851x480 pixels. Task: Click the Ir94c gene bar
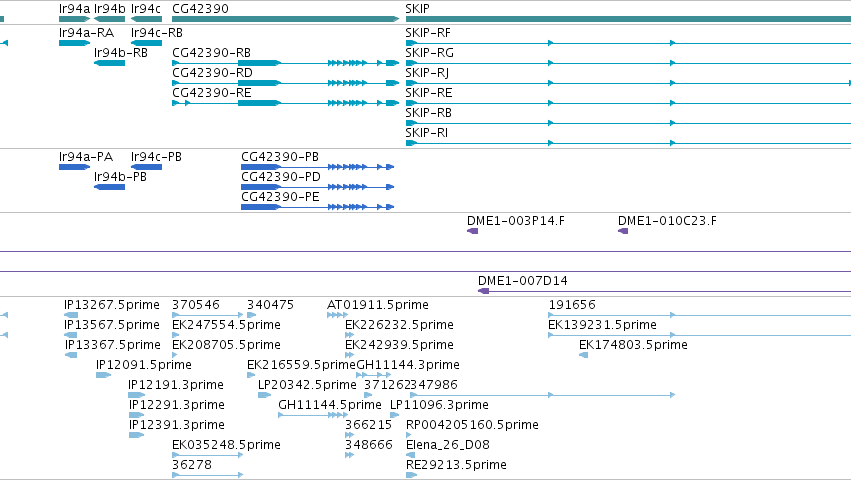[146, 19]
